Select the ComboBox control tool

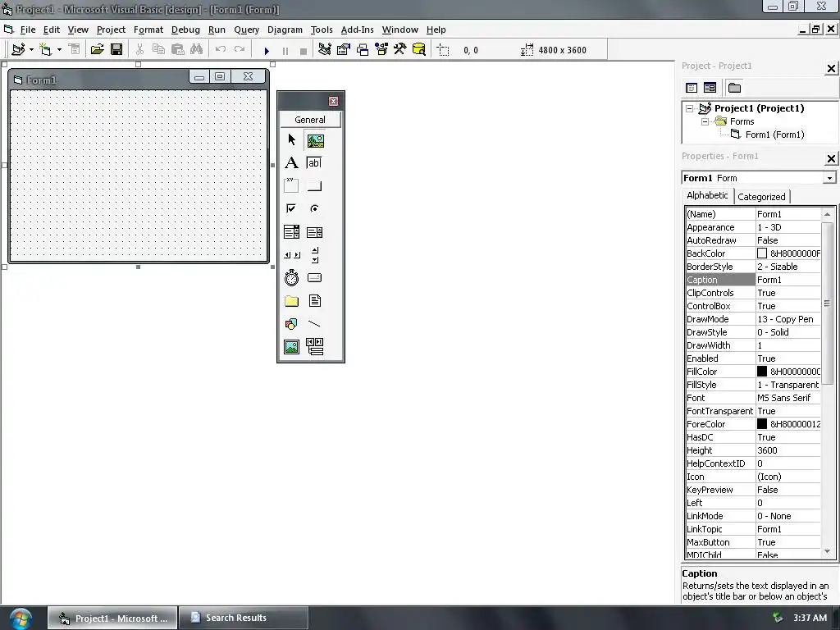(291, 232)
